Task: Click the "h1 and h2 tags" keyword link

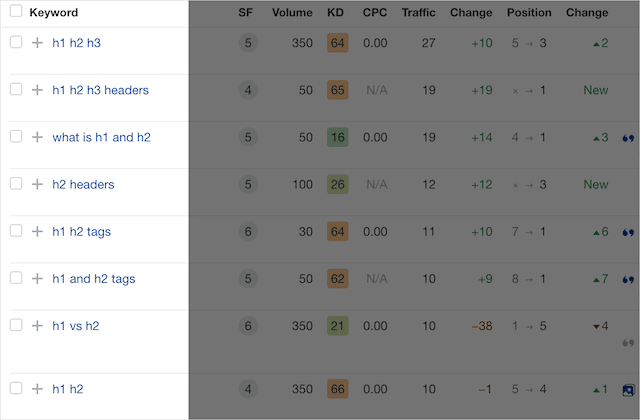Action: 93,278
